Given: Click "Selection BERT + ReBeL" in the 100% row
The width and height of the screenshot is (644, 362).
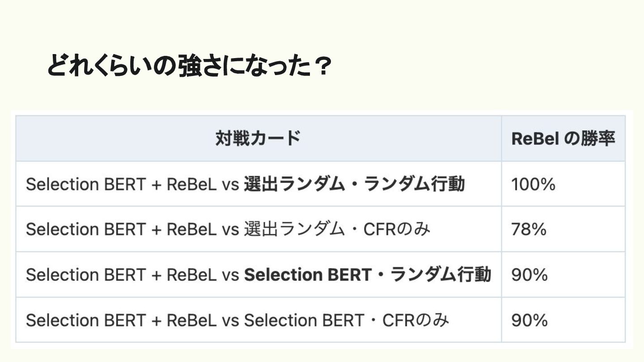Looking at the screenshot, I should point(121,184).
